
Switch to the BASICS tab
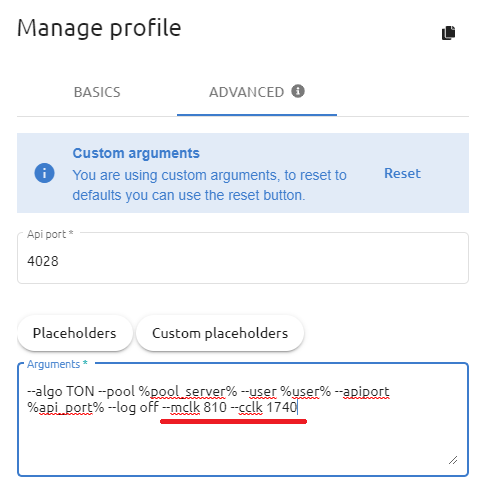point(97,92)
